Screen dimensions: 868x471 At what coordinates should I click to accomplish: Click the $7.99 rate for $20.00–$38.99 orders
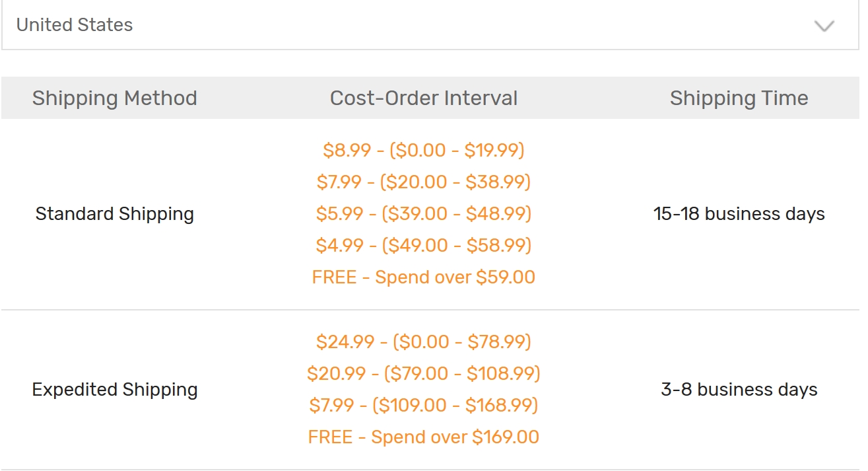tap(424, 182)
